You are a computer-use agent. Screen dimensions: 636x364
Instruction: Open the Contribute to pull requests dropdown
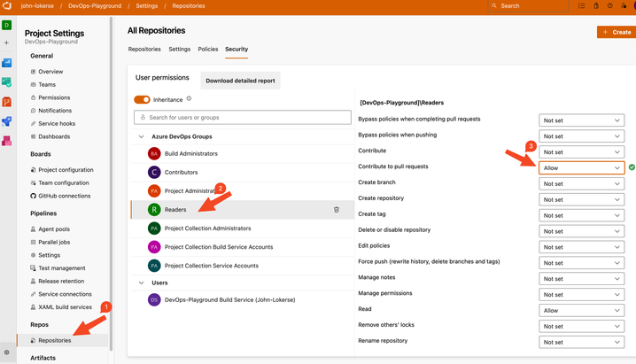(x=581, y=167)
